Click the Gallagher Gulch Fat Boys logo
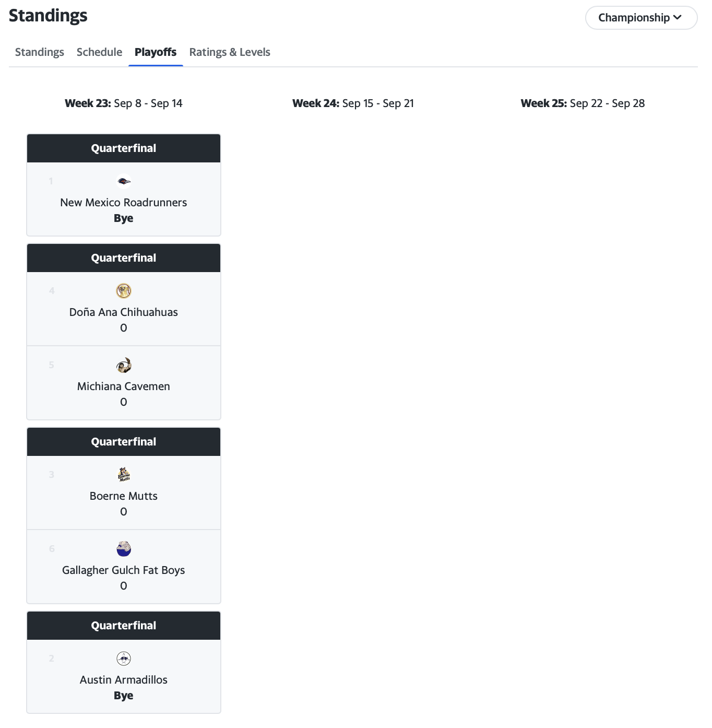 124,549
